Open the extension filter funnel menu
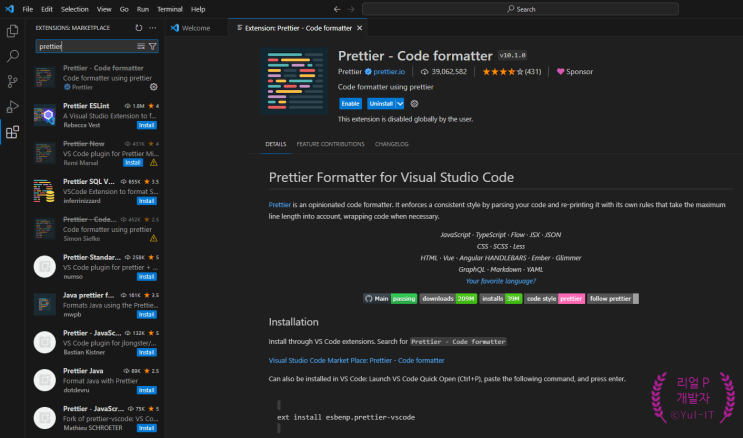743x438 pixels. [x=153, y=46]
